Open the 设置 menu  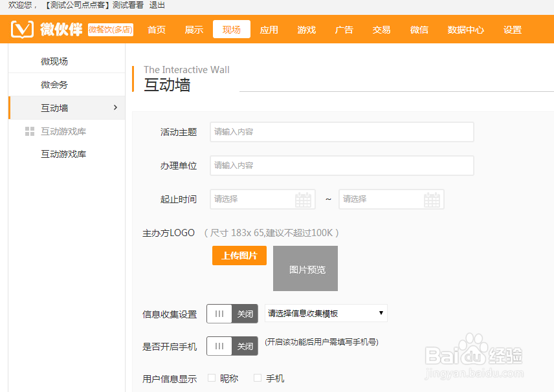(x=512, y=29)
